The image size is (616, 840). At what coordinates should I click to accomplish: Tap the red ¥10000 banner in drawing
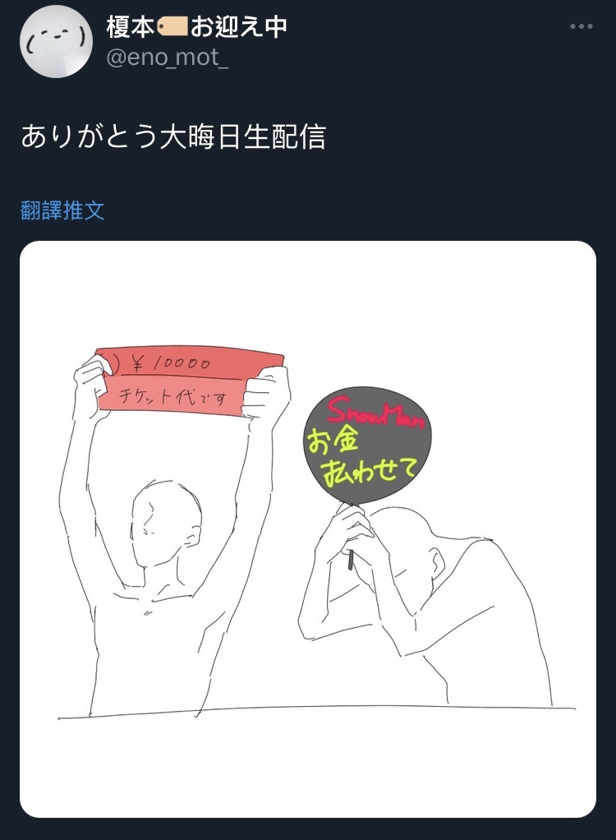point(190,381)
